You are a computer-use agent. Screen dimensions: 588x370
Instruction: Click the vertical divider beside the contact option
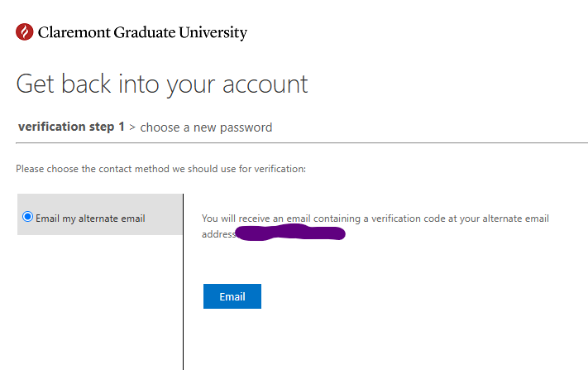[184, 281]
